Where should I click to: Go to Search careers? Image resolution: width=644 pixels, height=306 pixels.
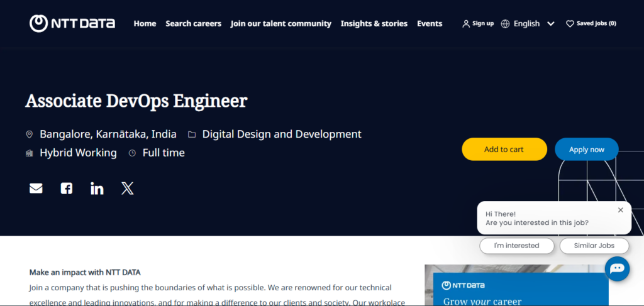[194, 23]
